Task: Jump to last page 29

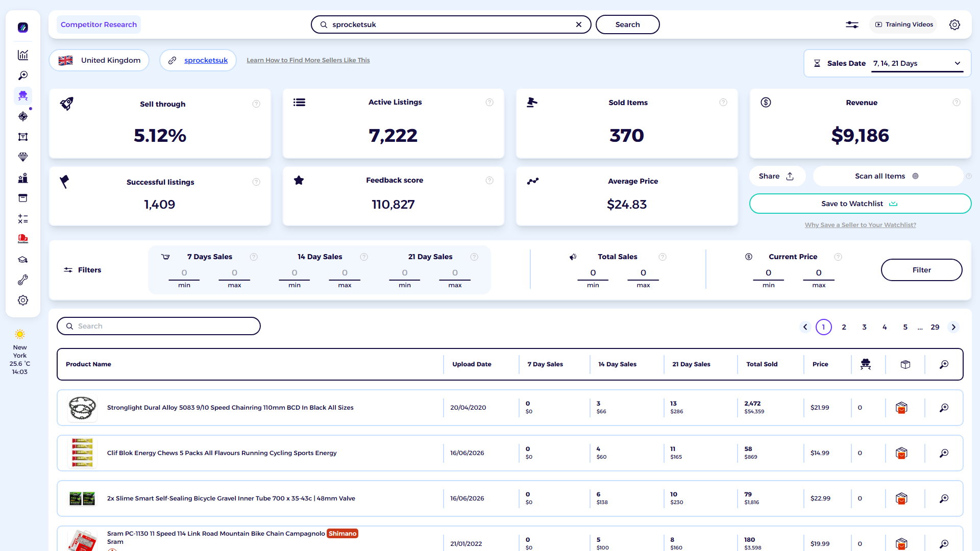Action: click(935, 327)
